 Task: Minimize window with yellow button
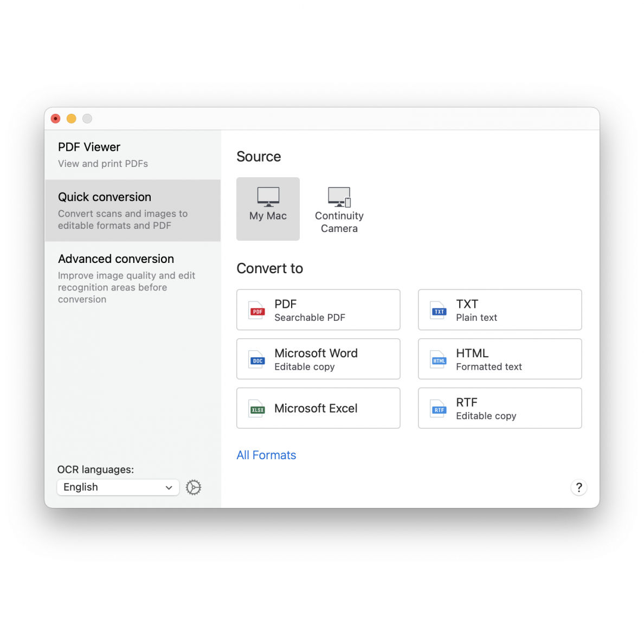click(x=72, y=119)
